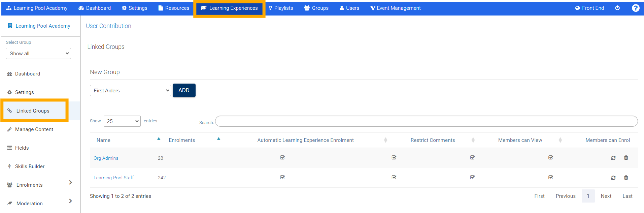This screenshot has width=644, height=213.
Task: Expand the Enrolments sidebar submenu
Action: tap(70, 182)
